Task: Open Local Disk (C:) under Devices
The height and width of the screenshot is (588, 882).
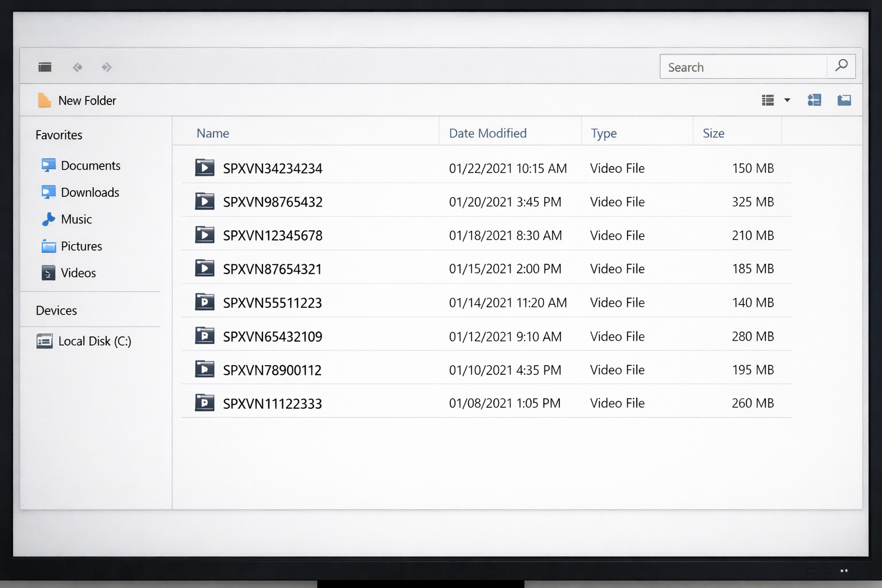Action: coord(94,341)
